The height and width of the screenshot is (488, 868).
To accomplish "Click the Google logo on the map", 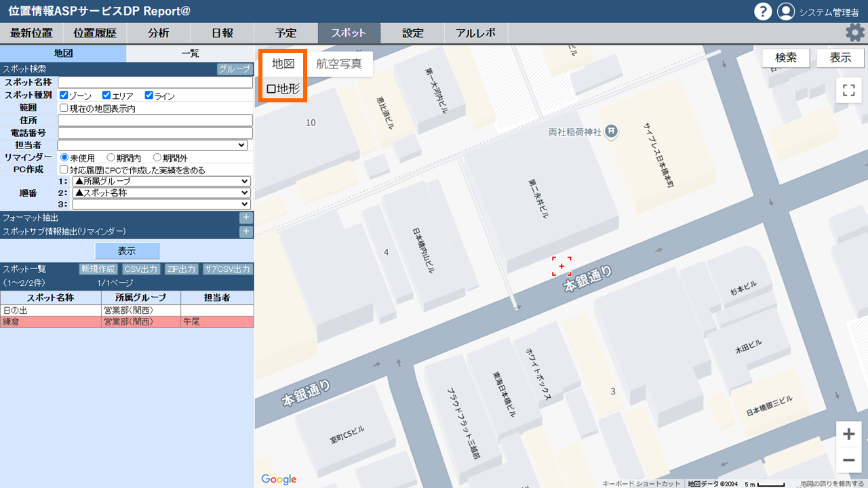I will pos(279,479).
